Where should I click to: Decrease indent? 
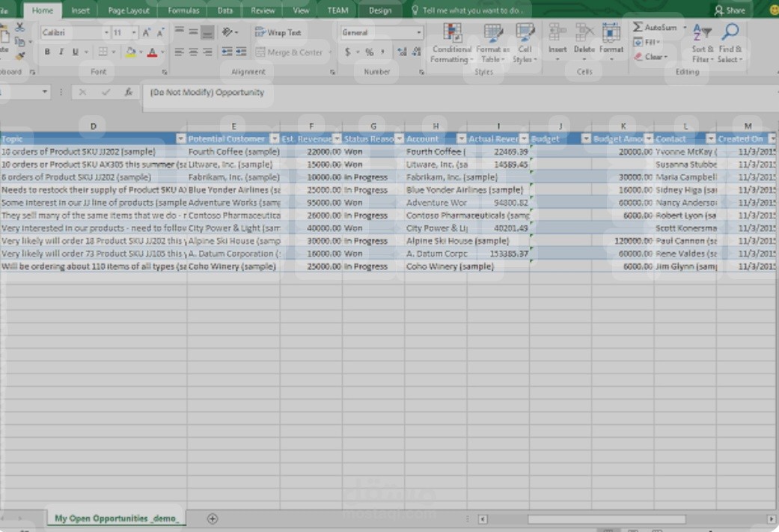point(227,52)
